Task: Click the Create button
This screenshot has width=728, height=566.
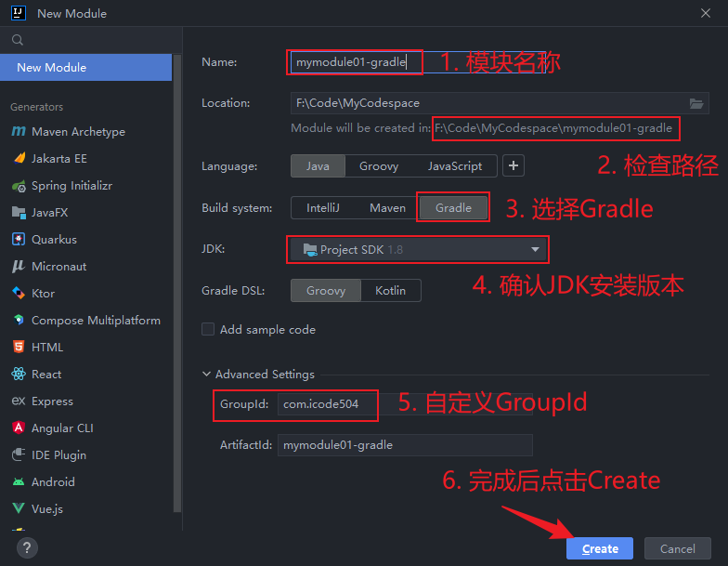Action: (600, 548)
